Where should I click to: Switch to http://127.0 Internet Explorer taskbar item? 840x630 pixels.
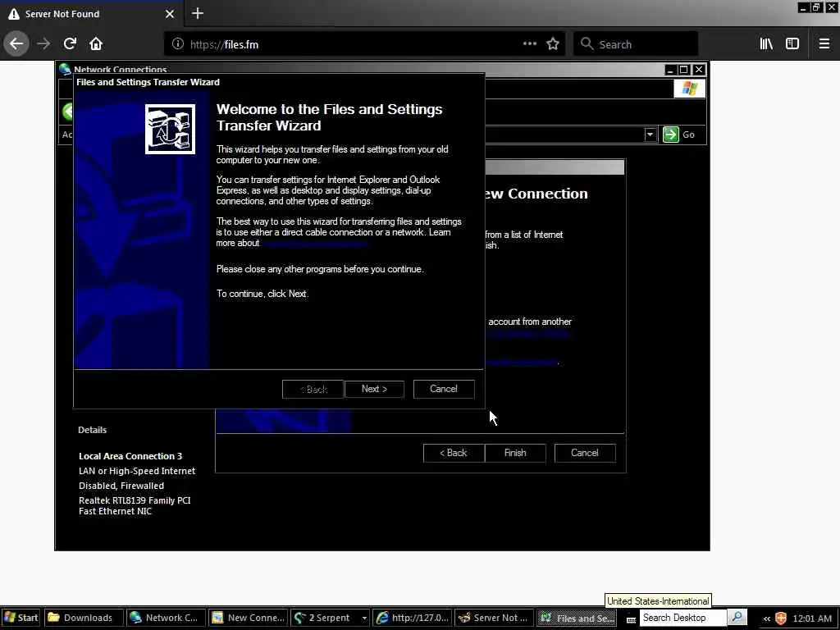coord(413,619)
